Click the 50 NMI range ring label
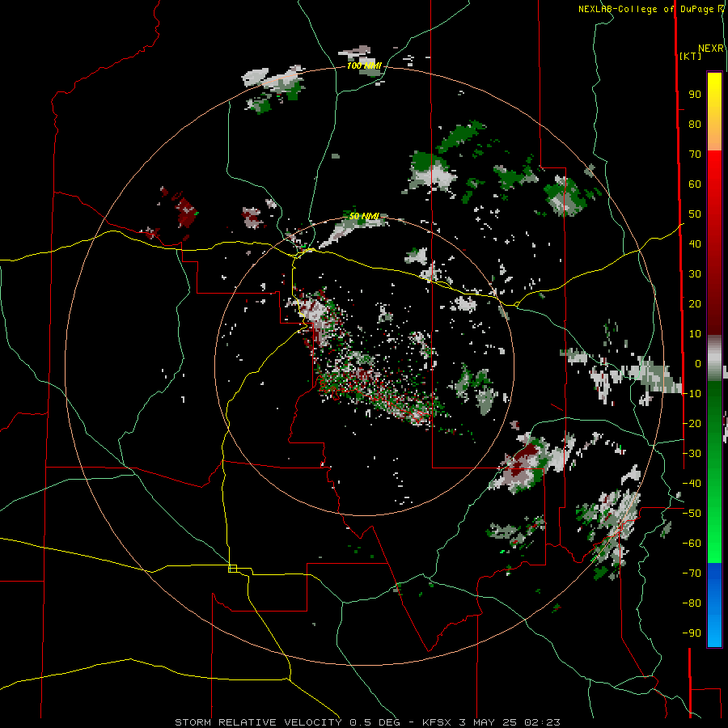The height and width of the screenshot is (728, 728). click(364, 216)
